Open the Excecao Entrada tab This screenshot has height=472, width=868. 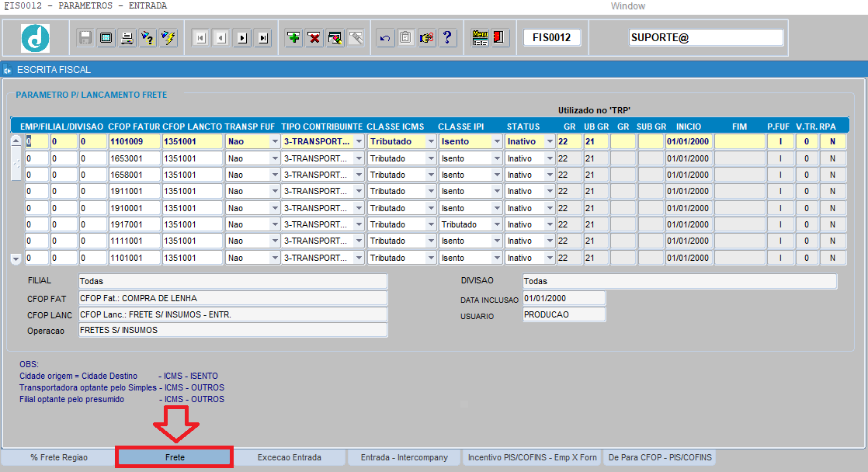click(289, 457)
